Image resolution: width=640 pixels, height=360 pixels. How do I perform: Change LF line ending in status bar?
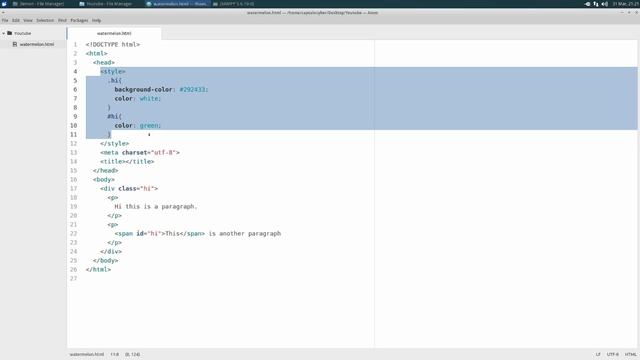click(598, 354)
